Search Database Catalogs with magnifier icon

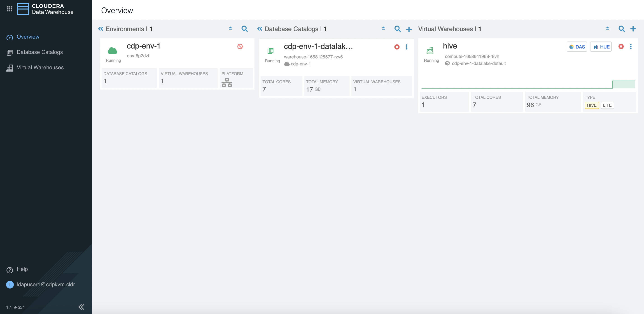397,29
